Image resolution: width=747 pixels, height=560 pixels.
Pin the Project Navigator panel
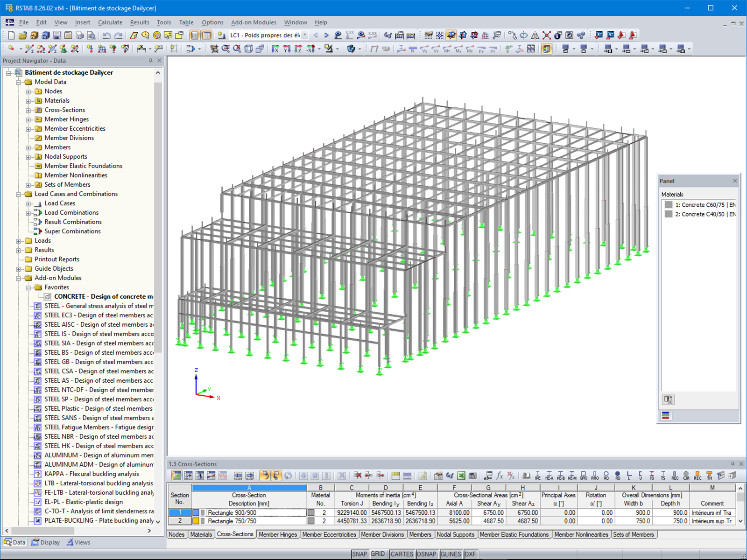coord(152,61)
